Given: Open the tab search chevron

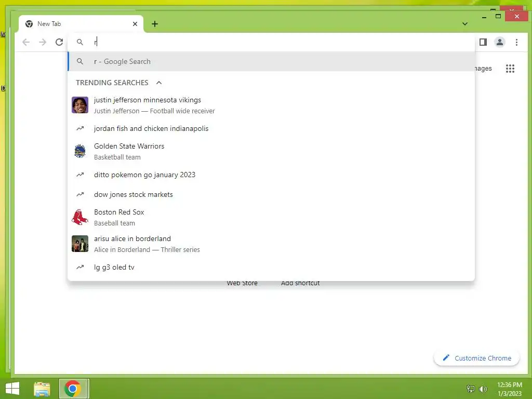Looking at the screenshot, I should 465,24.
